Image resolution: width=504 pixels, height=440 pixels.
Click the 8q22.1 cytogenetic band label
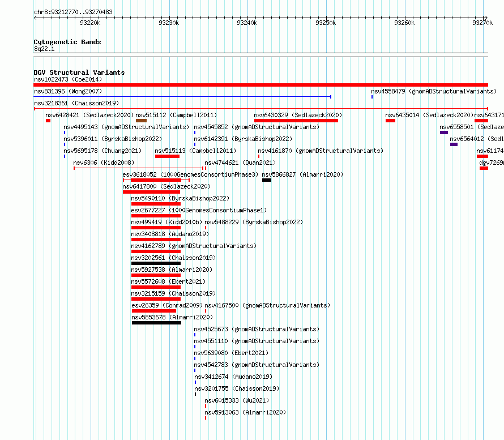coord(44,49)
